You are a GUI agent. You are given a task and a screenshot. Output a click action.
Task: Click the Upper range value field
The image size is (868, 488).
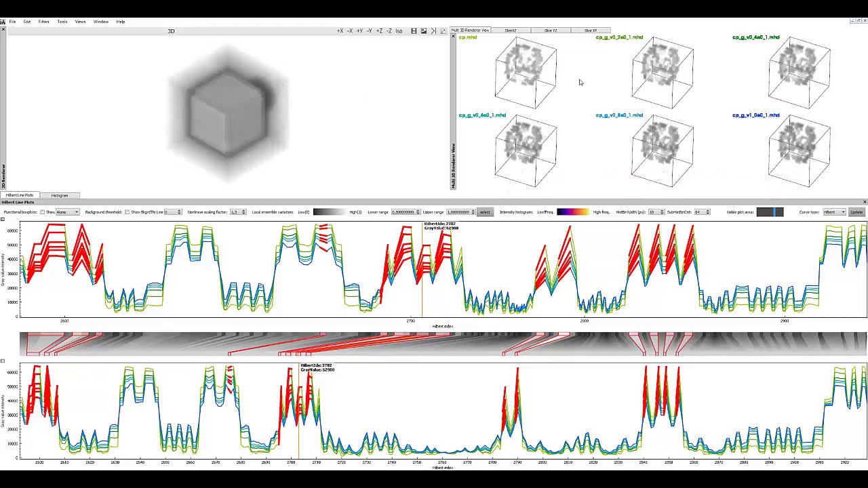pyautogui.click(x=461, y=212)
